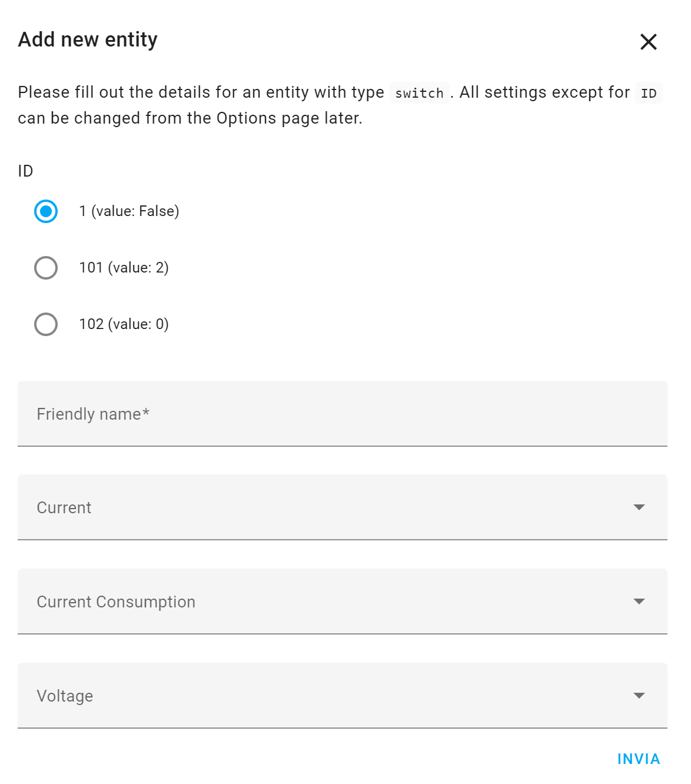691x784 pixels.
Task: Select radio button for ID 102
Action: [x=46, y=324]
